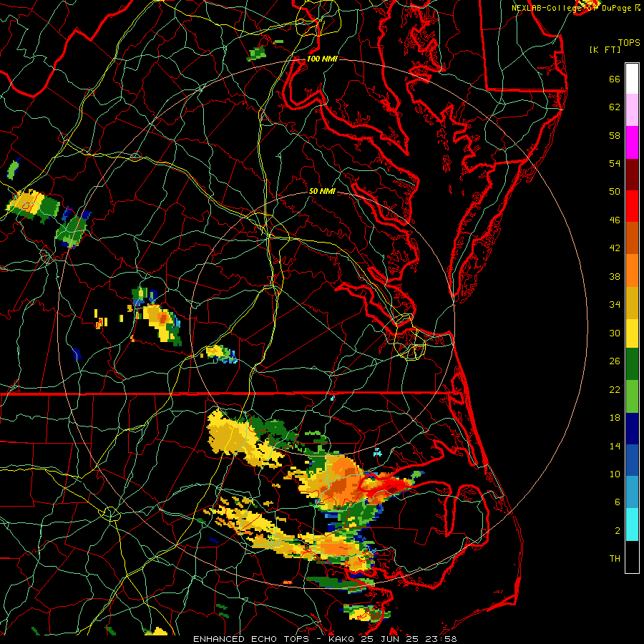Click the 14 legend scale value
Viewport: 644px width, 644px height.
coord(615,446)
